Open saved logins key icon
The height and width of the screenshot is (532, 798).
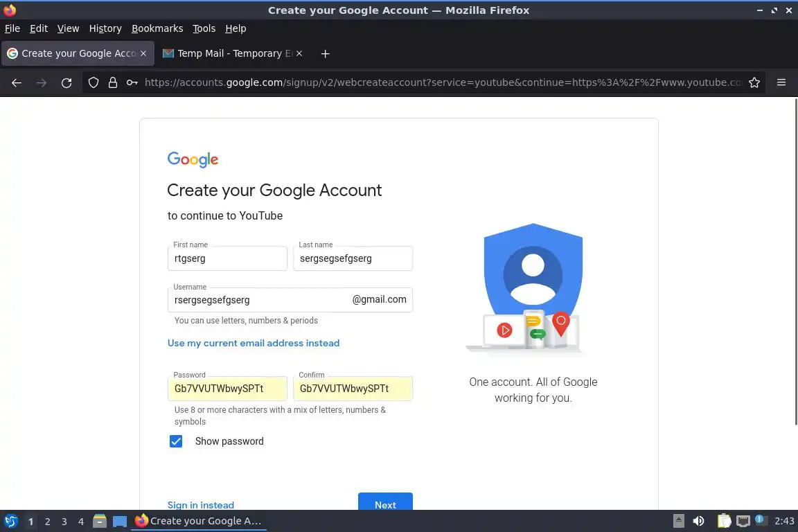tap(132, 82)
